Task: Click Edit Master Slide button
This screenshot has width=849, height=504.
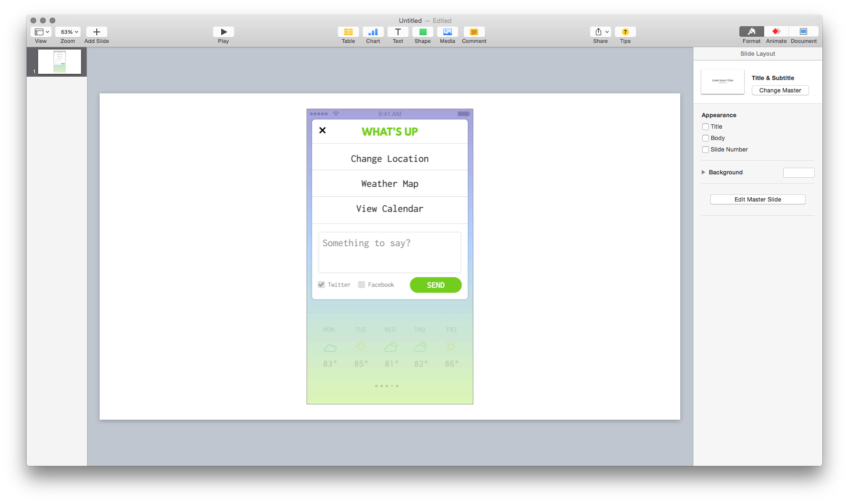Action: [757, 200]
